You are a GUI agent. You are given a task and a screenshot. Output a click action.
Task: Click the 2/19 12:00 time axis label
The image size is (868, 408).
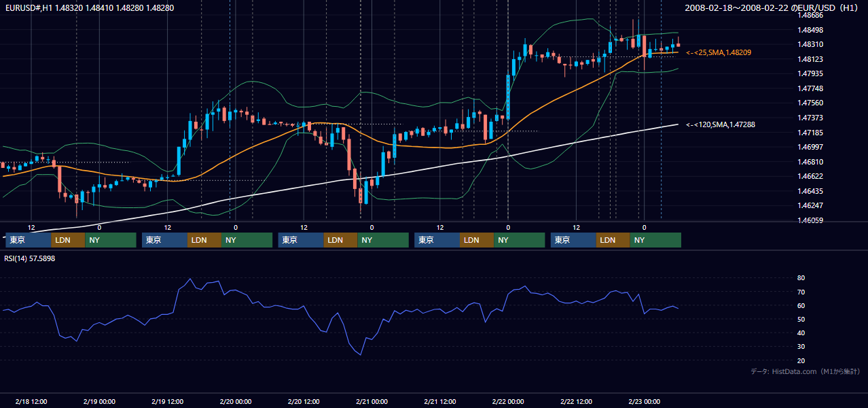click(167, 401)
